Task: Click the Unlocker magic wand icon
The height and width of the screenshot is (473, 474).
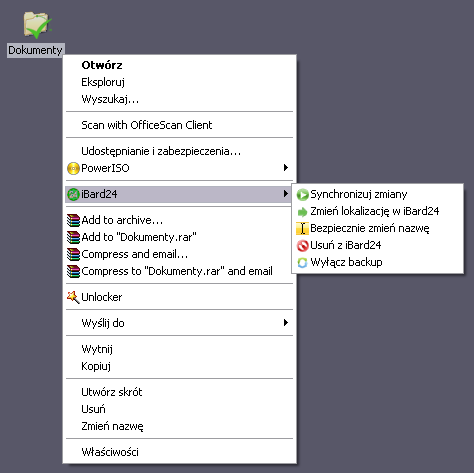Action: (73, 297)
